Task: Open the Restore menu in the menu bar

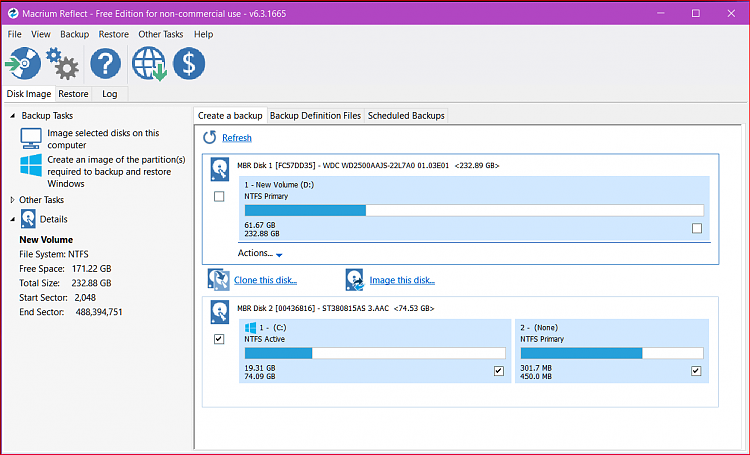Action: coord(114,34)
